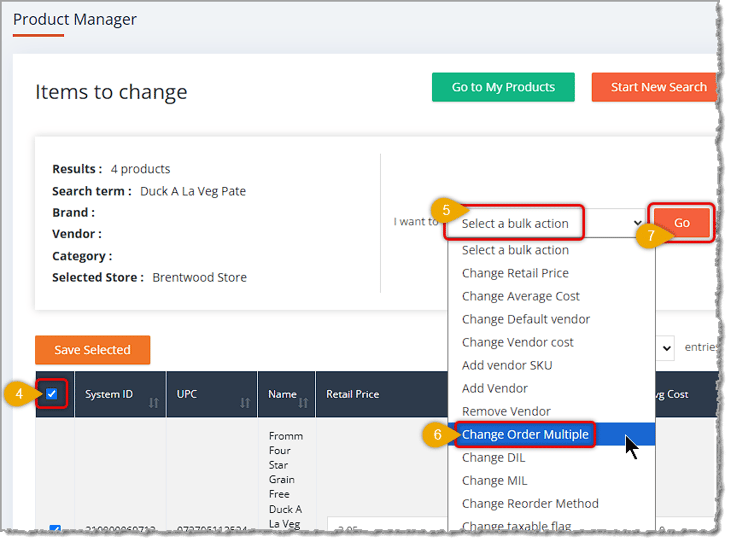
Task: Click the Retail Price column header
Action: click(x=352, y=394)
